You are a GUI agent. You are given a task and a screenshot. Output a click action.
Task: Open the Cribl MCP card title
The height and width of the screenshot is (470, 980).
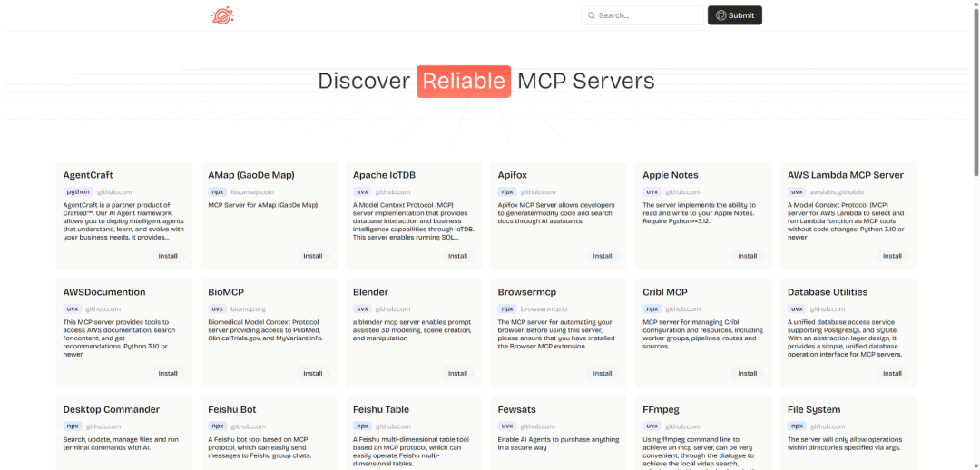point(665,292)
